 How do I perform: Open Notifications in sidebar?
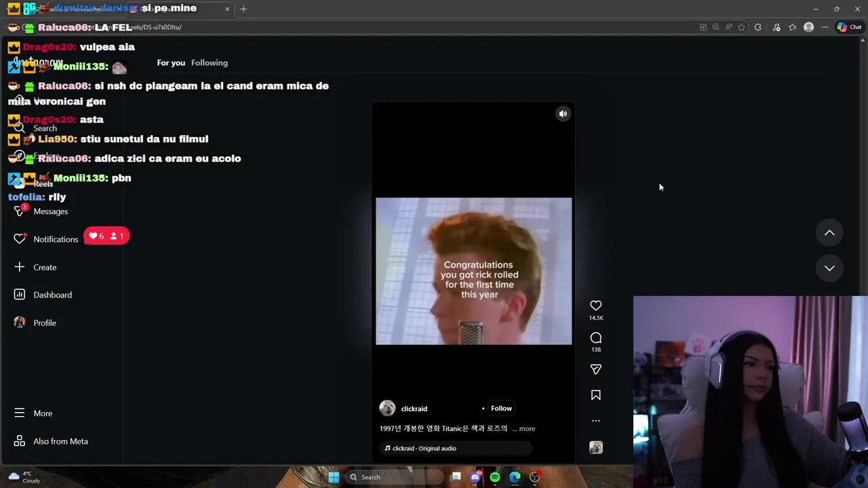[x=56, y=239]
